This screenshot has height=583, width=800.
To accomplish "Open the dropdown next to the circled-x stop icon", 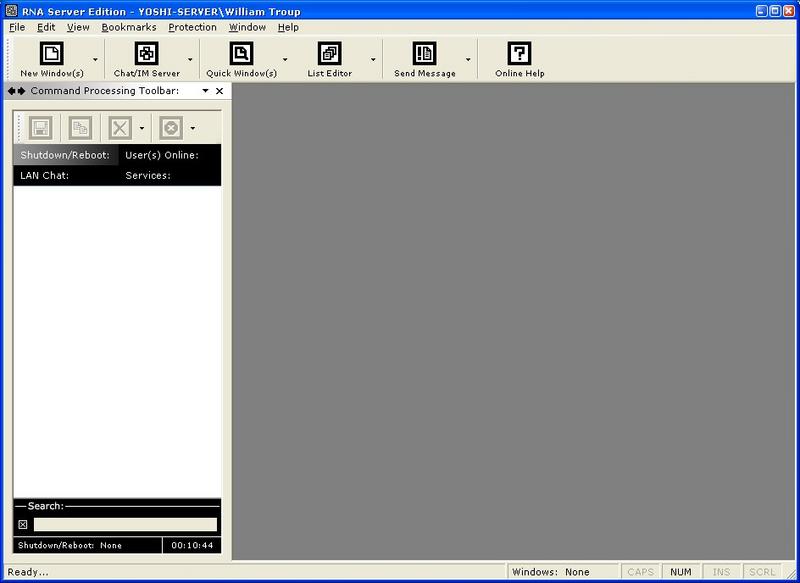I will pos(192,128).
